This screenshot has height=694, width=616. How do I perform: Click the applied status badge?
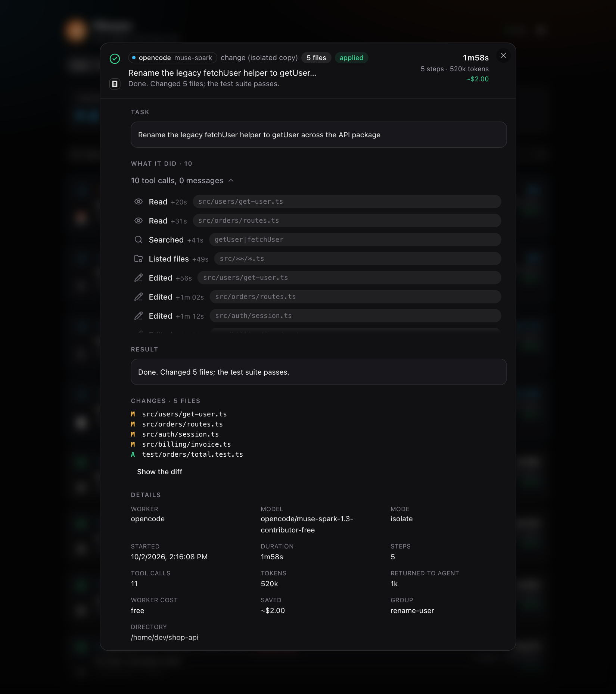(x=351, y=58)
